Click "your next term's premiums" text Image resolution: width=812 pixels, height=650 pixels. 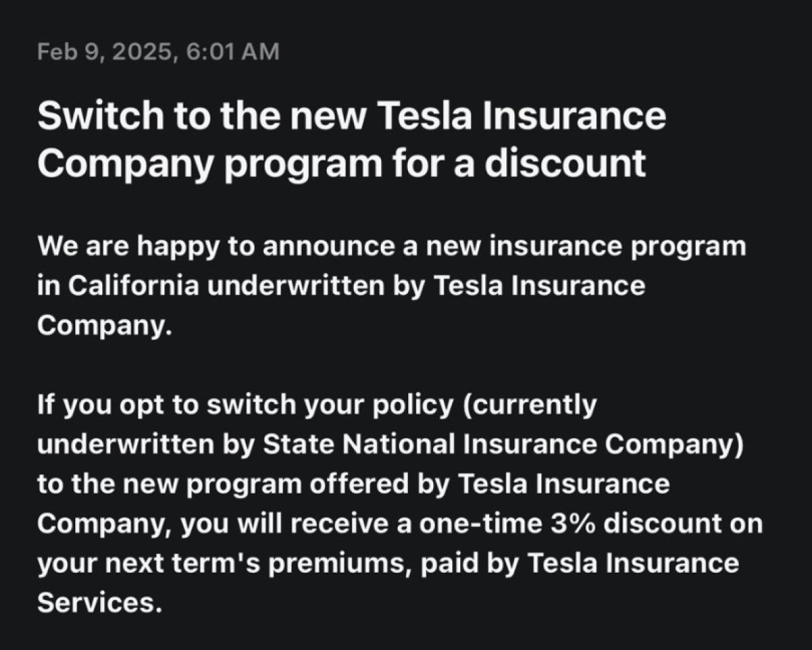coord(222,564)
